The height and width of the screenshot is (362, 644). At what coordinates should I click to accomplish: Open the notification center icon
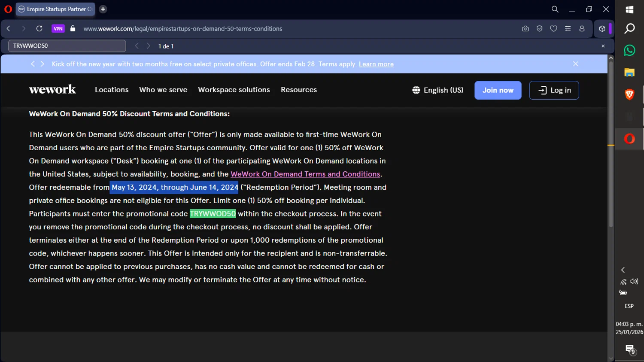630,349
